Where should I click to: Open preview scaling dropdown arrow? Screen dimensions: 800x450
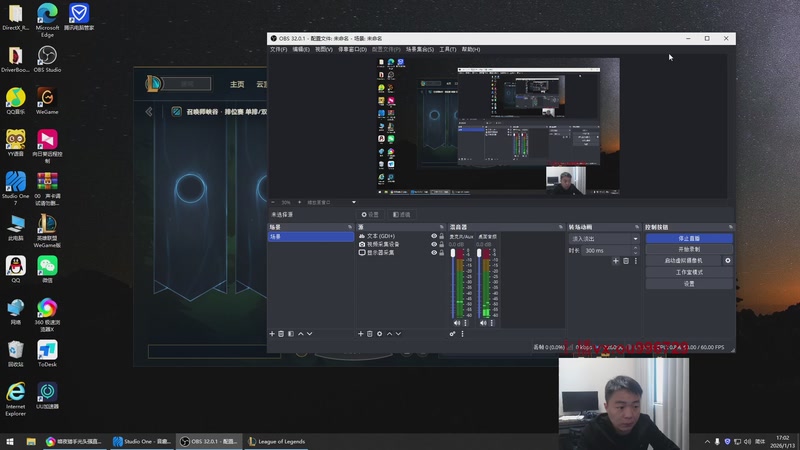click(354, 202)
